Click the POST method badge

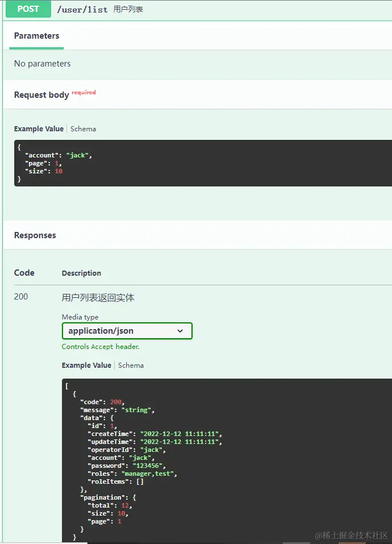pos(28,9)
